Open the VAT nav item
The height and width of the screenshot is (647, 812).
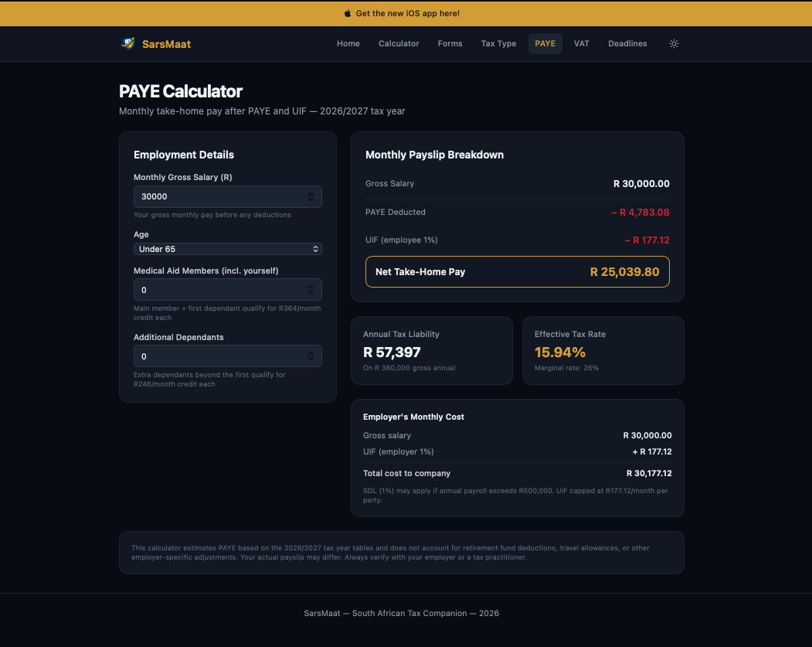coord(582,43)
